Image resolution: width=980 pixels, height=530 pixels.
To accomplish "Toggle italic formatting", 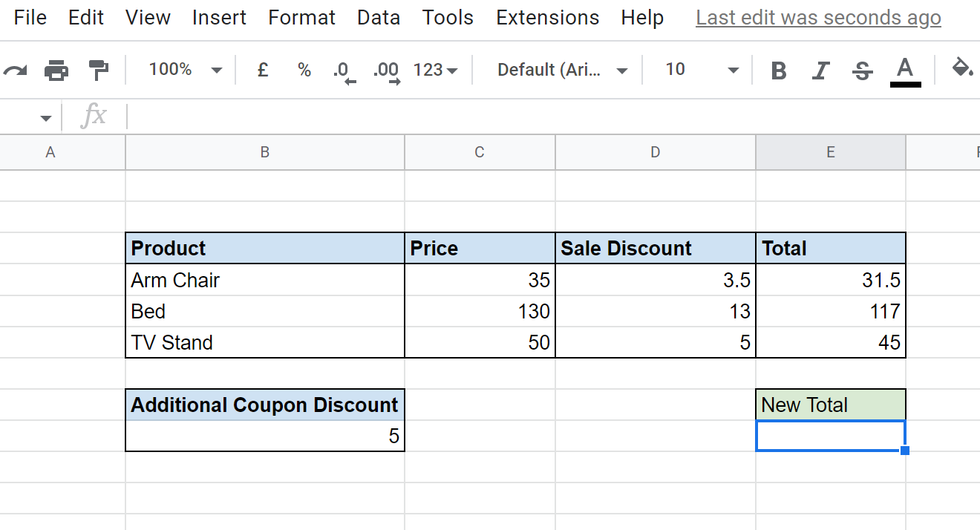I will [820, 69].
